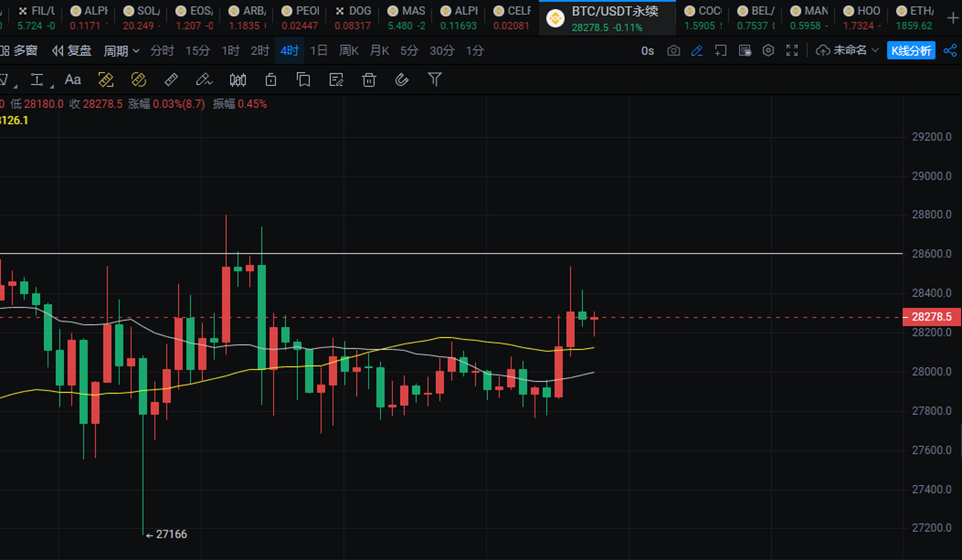Select the 月K monthly interval
This screenshot has width=962, height=560.
pos(379,51)
